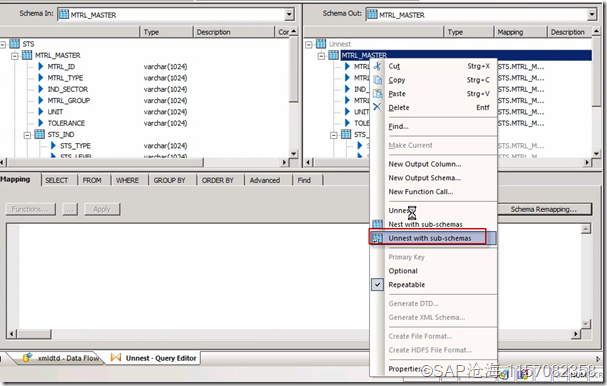Click the xmldtd Data Flow tab icon

tap(27, 357)
